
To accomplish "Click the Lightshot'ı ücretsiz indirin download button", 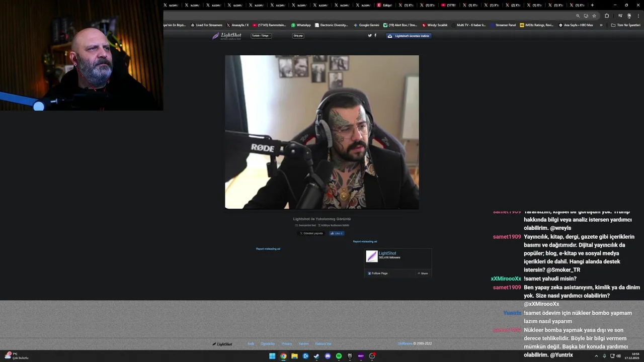I will pyautogui.click(x=409, y=36).
